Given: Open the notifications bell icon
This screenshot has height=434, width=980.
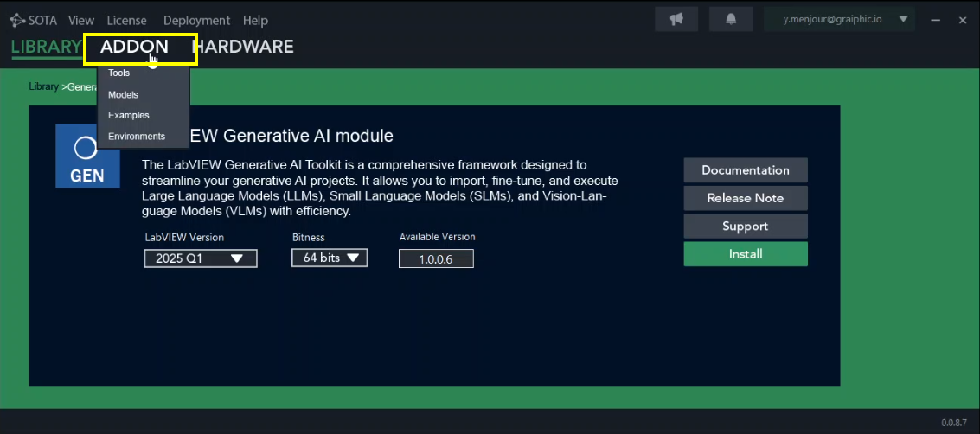Looking at the screenshot, I should (731, 19).
